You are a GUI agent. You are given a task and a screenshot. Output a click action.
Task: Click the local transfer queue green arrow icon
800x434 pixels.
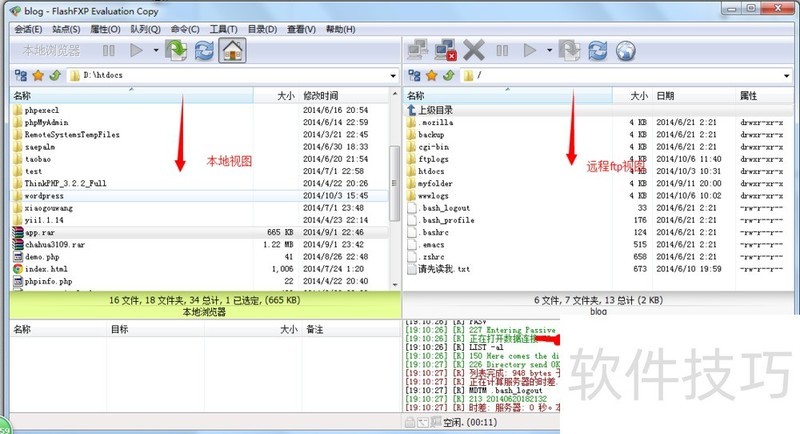[x=176, y=50]
